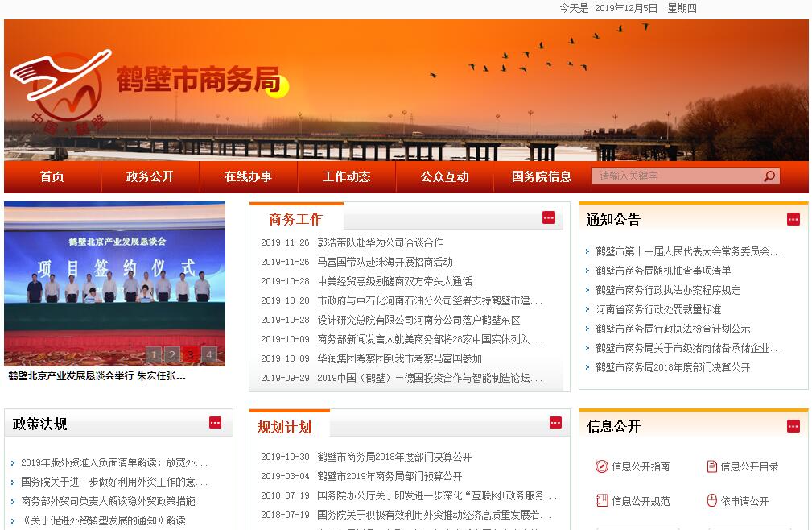This screenshot has width=812, height=530.
Task: Open the 信息公开 more button
Action: 793,426
